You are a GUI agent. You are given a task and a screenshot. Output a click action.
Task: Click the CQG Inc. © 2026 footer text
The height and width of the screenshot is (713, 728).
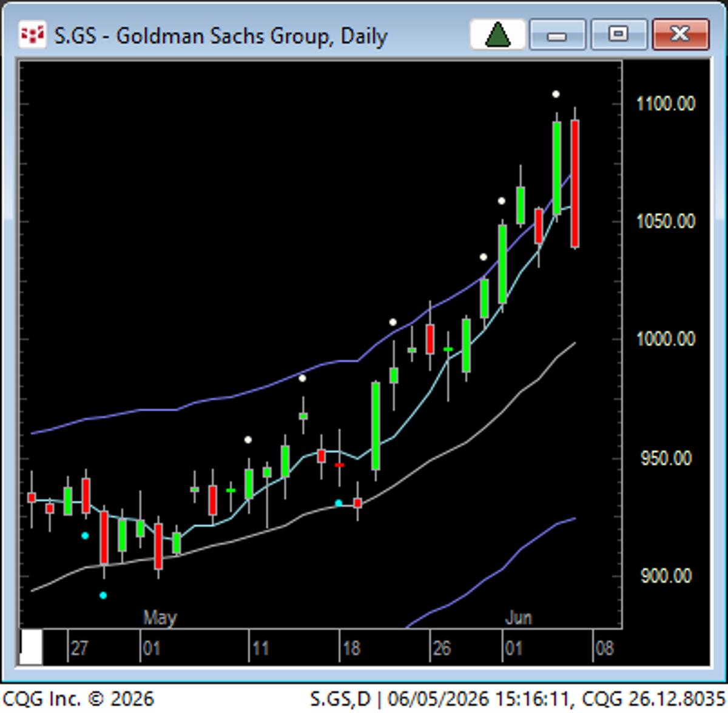coord(78,698)
